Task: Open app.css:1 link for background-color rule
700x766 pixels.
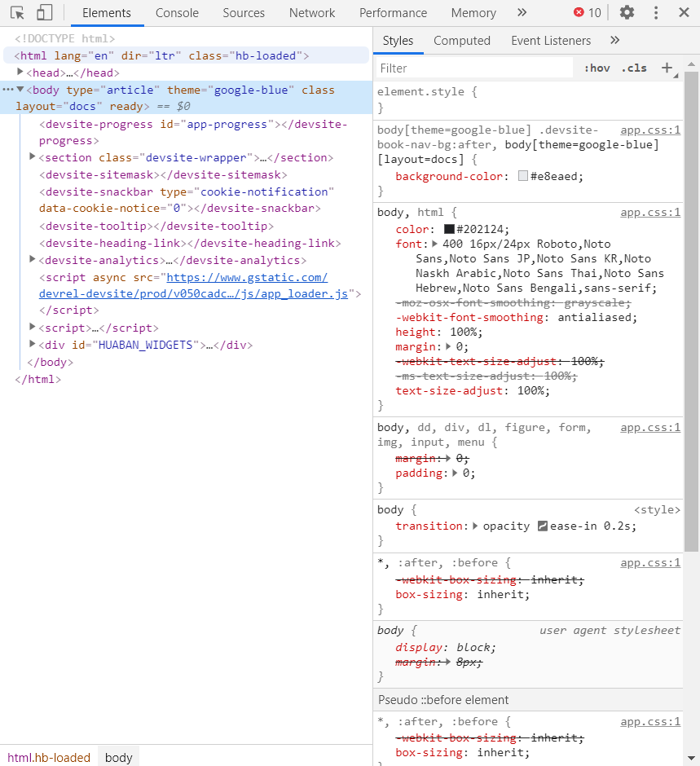Action: tap(650, 130)
